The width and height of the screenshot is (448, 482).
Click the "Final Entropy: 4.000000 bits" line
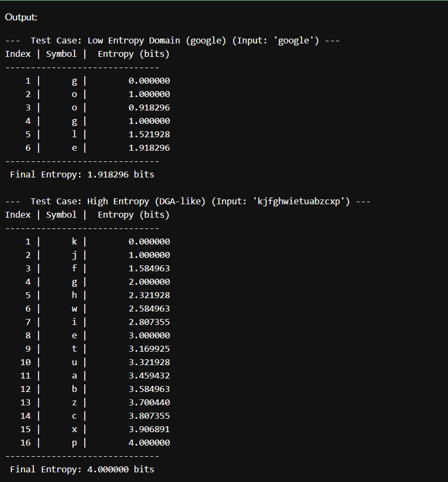tap(82, 469)
